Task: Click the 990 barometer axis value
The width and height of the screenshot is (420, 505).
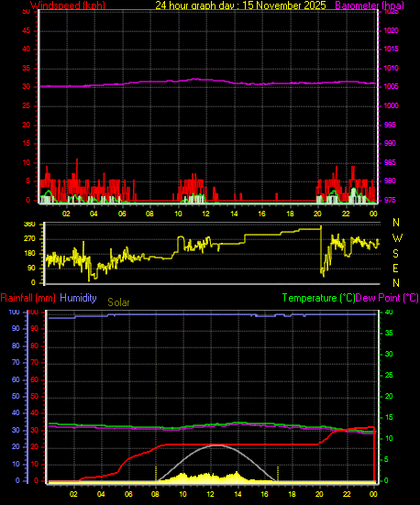Action: [390, 143]
